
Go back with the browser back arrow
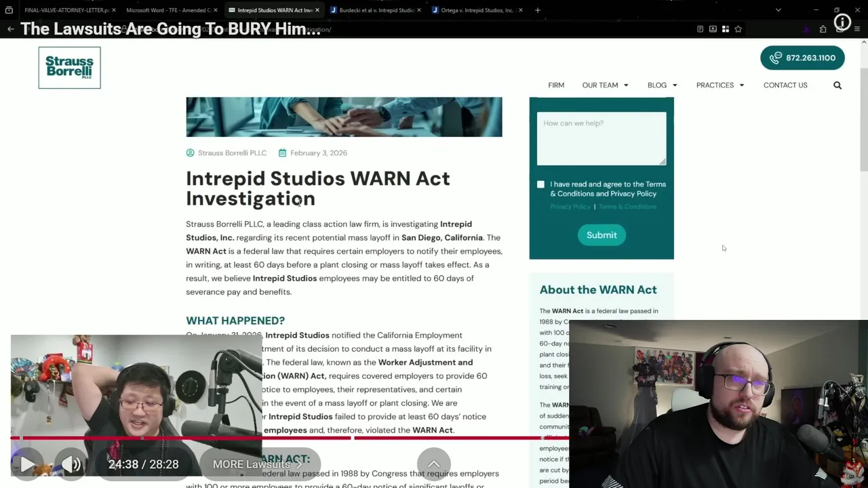[x=10, y=29]
